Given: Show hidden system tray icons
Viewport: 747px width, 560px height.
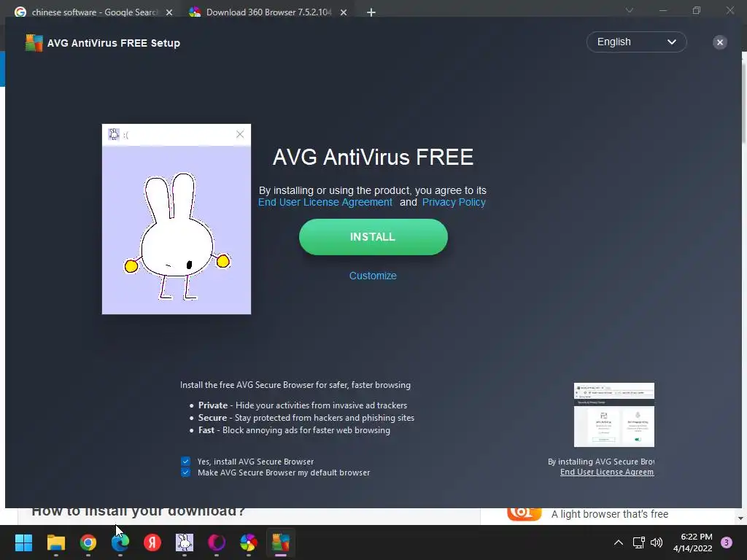Looking at the screenshot, I should pos(619,542).
